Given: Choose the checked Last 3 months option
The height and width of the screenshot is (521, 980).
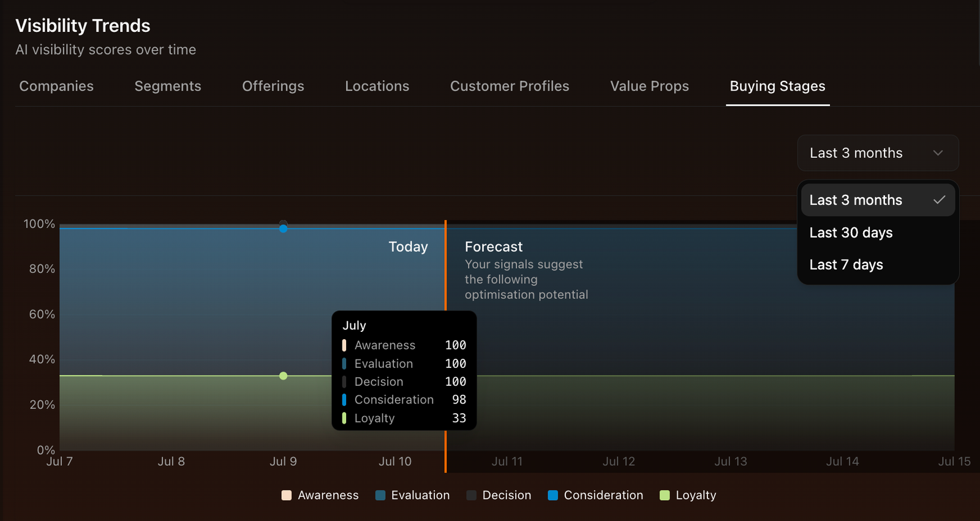Looking at the screenshot, I should tap(877, 200).
